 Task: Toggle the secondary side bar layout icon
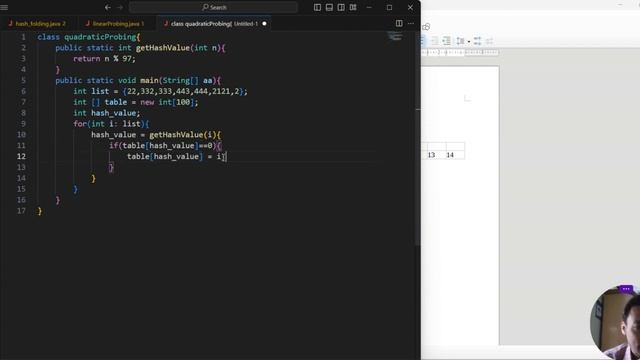coord(341,7)
